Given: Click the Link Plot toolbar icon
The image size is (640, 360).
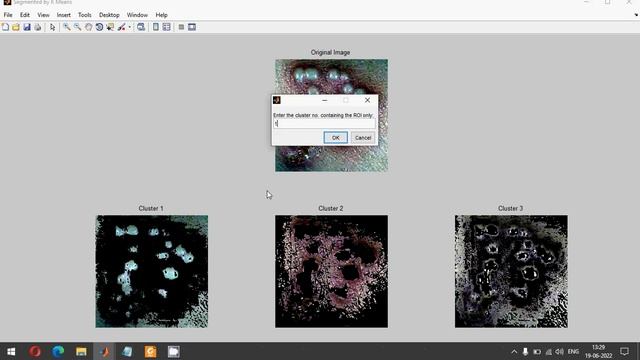Looking at the screenshot, I should tap(141, 27).
